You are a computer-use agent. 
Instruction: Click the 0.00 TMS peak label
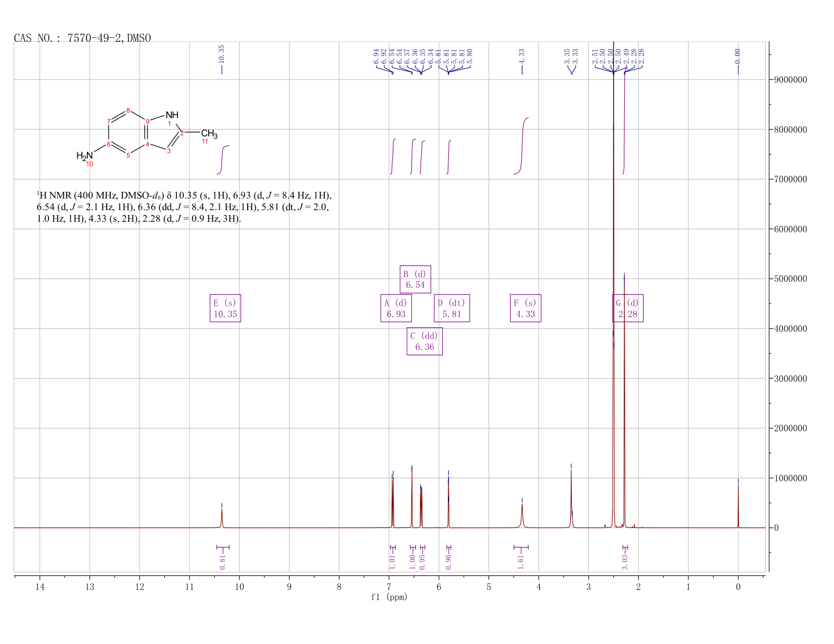click(x=738, y=55)
